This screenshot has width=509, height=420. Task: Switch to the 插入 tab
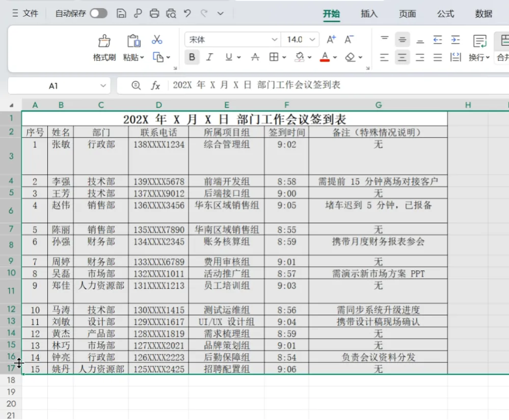(369, 14)
